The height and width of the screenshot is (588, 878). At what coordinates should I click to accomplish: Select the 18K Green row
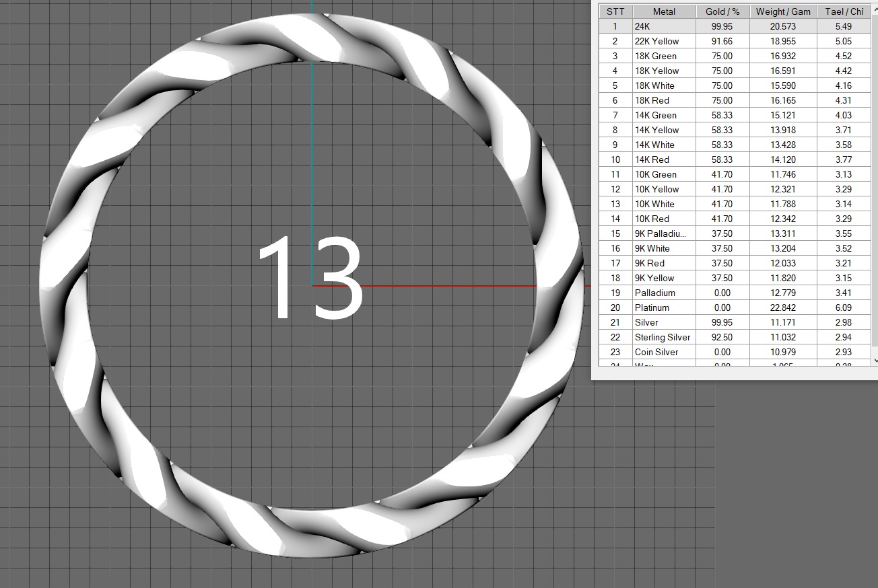(735, 56)
